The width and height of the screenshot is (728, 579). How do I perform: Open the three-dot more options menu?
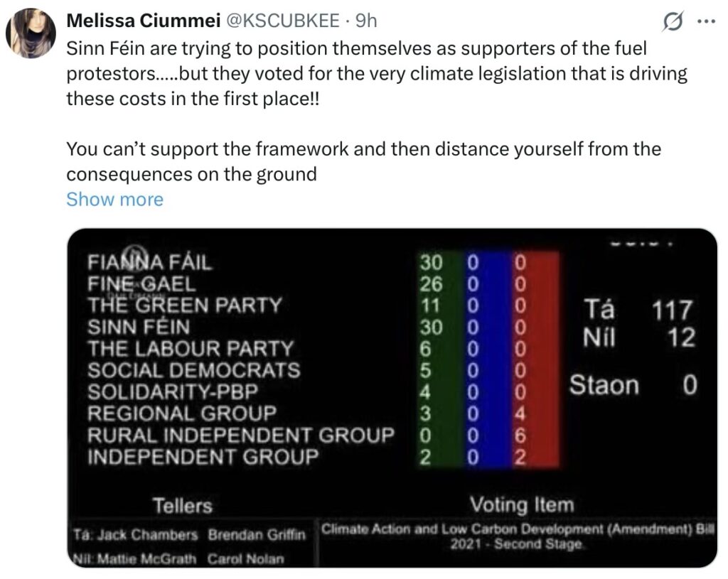pos(705,21)
